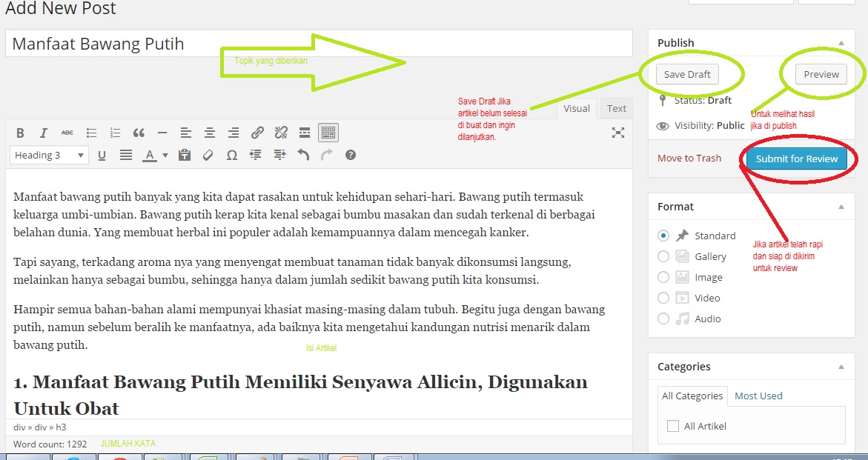This screenshot has width=868, height=460.
Task: Insert a special character (omega)
Action: pyautogui.click(x=231, y=155)
